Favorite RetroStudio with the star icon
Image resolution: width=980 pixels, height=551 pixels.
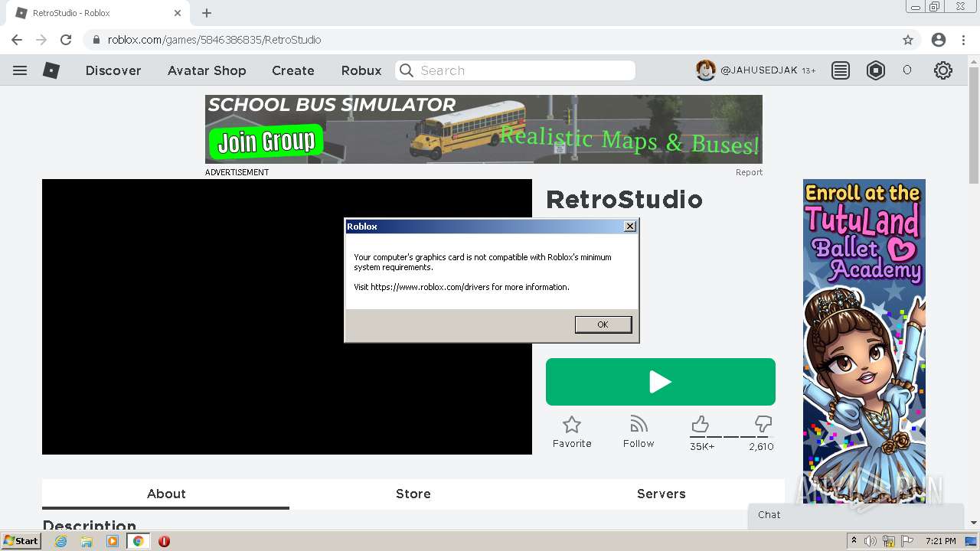pyautogui.click(x=572, y=424)
